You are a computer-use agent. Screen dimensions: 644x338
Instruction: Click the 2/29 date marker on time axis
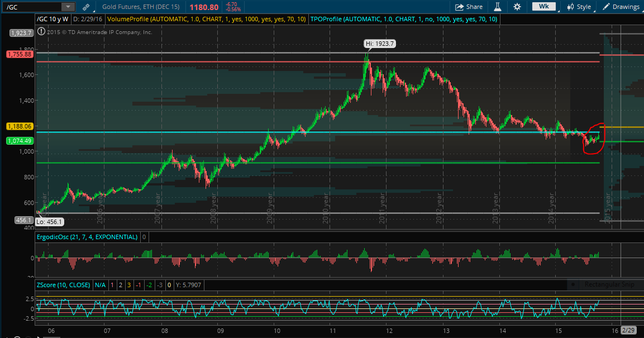[628, 331]
